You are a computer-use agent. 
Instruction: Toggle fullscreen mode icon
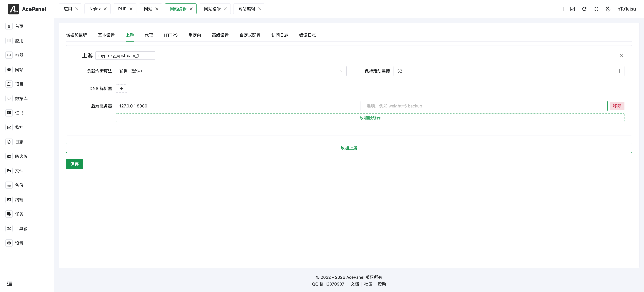pos(596,9)
